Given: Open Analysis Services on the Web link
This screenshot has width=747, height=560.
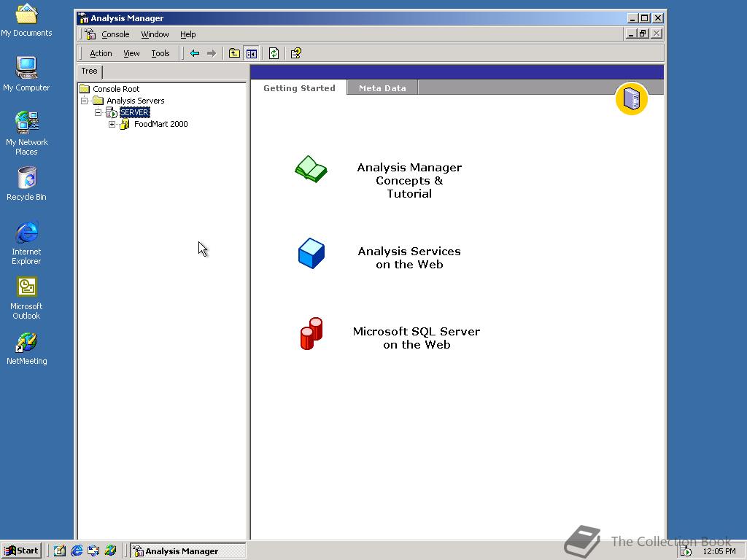Looking at the screenshot, I should (x=409, y=257).
